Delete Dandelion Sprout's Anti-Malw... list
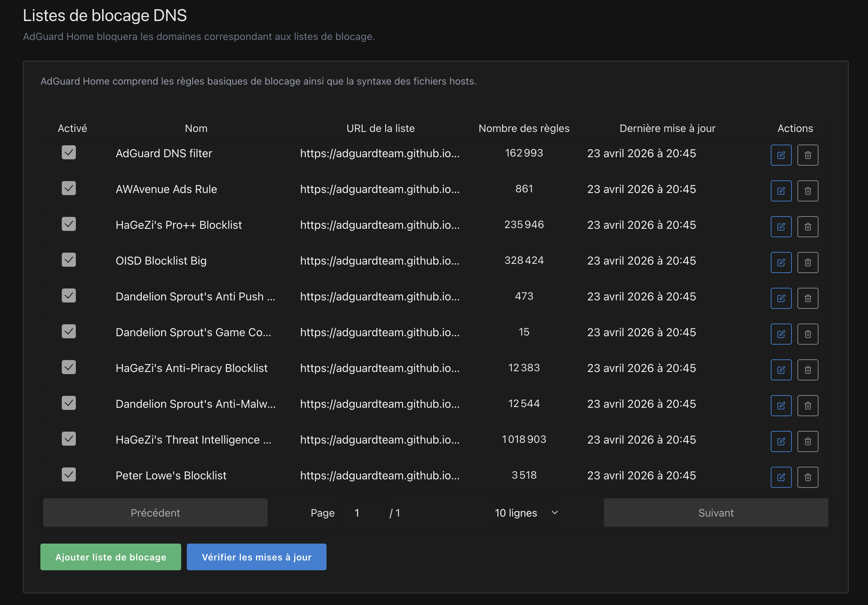Image resolution: width=868 pixels, height=605 pixels. pyautogui.click(x=808, y=405)
